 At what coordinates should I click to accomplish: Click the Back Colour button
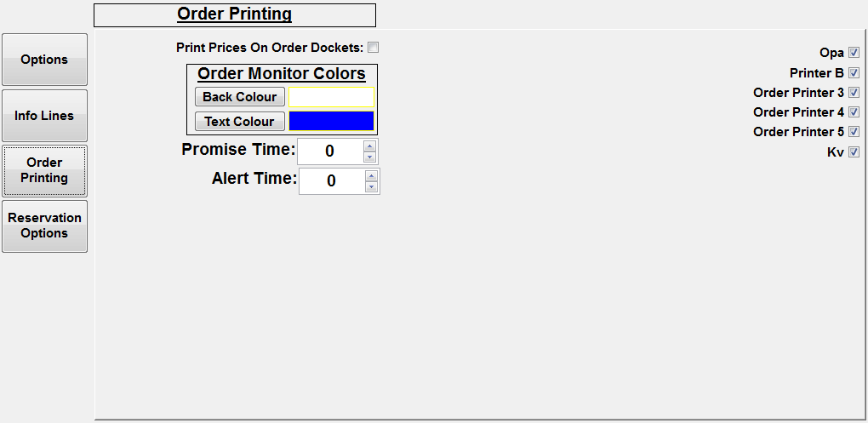[240, 97]
